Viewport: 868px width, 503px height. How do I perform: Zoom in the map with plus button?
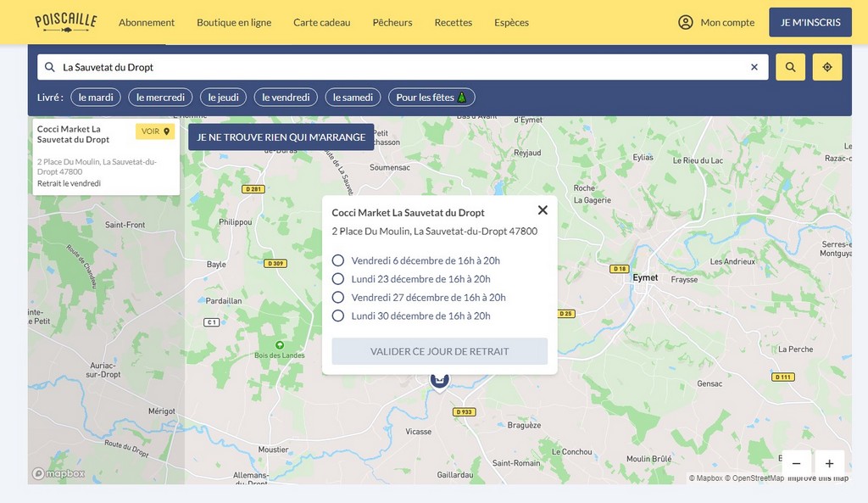(829, 463)
